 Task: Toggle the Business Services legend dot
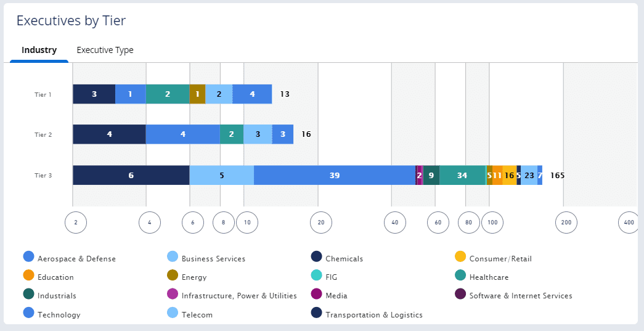coord(173,256)
